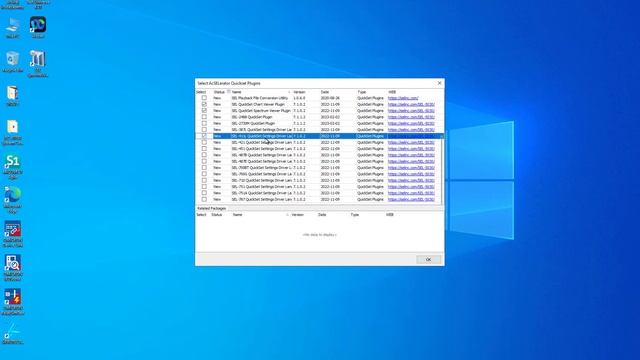Open the This PC desktop icon
The width and height of the screenshot is (640, 360).
point(13,27)
